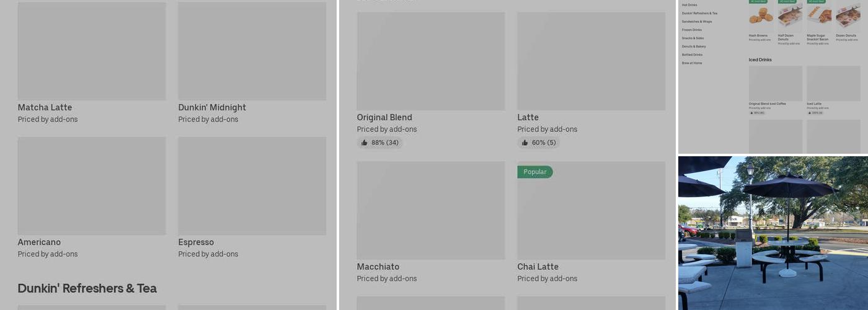
Task: Click the thumbs-up icon beside 60% (5)
Action: click(525, 143)
